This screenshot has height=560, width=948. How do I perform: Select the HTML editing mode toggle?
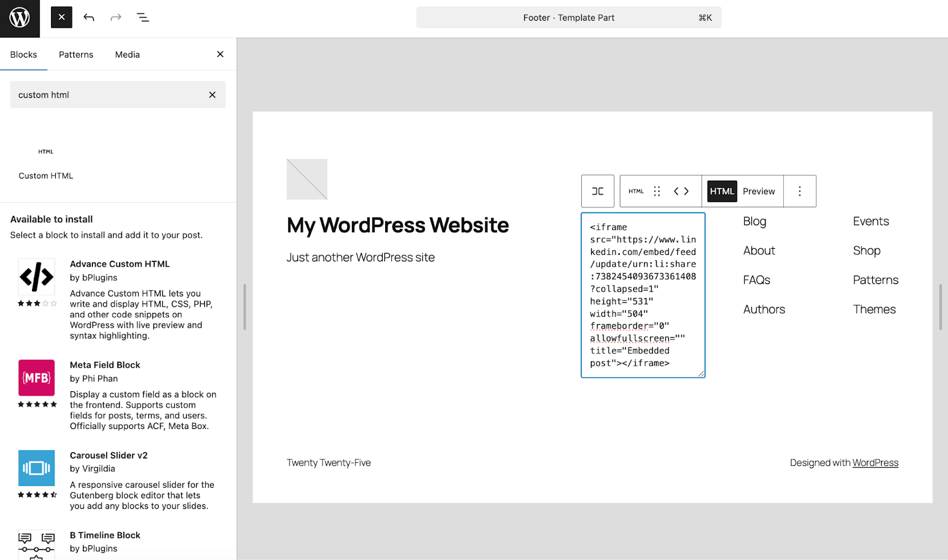click(721, 191)
